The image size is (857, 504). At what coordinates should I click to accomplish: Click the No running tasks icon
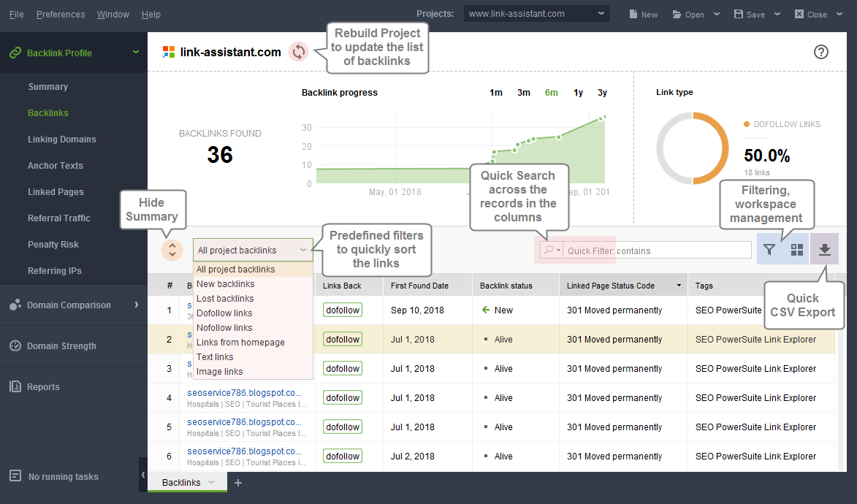coord(15,476)
